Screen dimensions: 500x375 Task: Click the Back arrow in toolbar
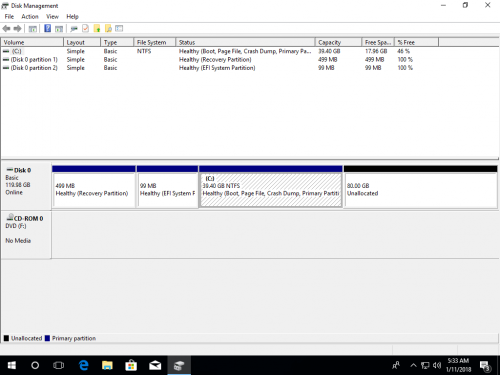click(x=6, y=29)
